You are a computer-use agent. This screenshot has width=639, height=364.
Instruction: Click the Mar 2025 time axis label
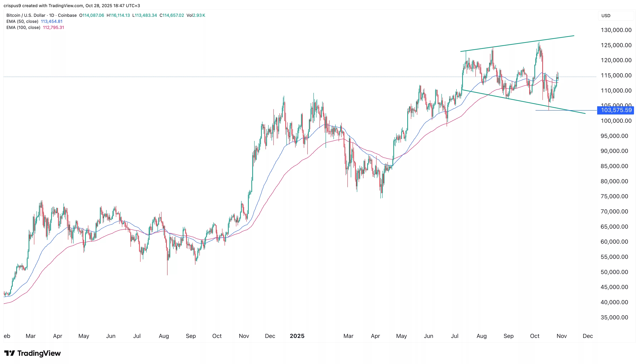point(348,336)
